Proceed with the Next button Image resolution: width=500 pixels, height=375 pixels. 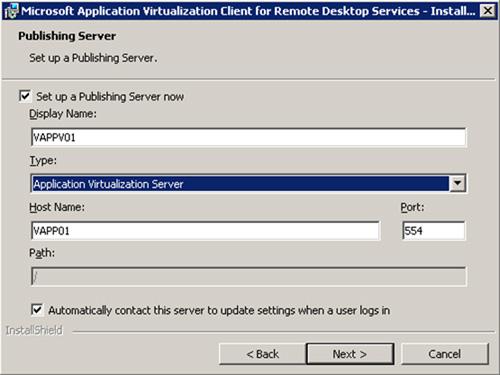point(350,354)
